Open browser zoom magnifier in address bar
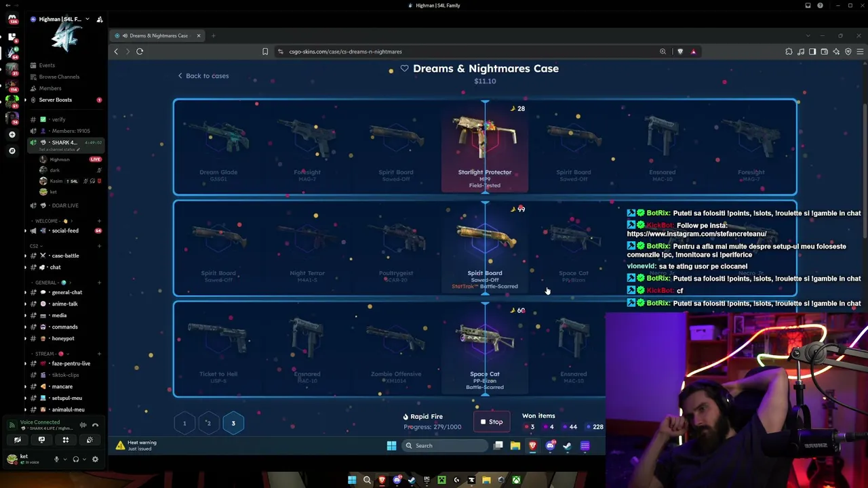This screenshot has height=488, width=868. tap(663, 52)
